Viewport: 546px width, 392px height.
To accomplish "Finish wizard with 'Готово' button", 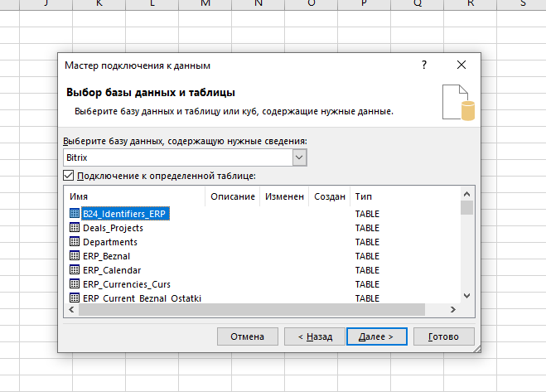I will (443, 336).
